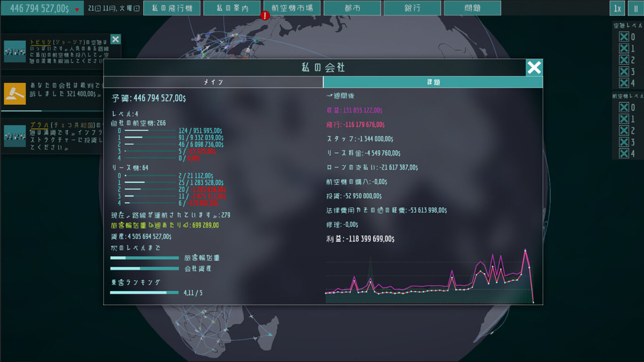Viewport: 644px width, 362px height.
Task: Toggle 空港レベル 2 checkbox
Action: 624,60
